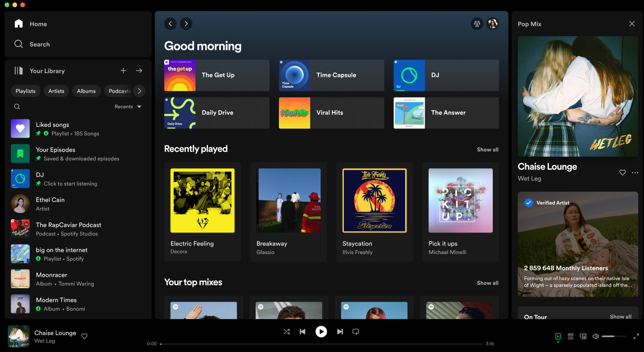Go to the previous track
This screenshot has width=644, height=352.
[302, 332]
